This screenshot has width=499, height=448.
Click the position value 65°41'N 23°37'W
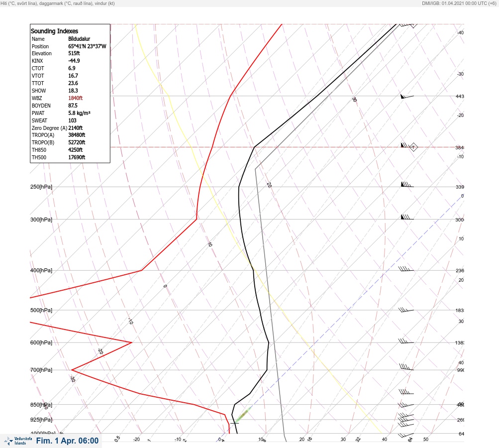[x=87, y=46]
